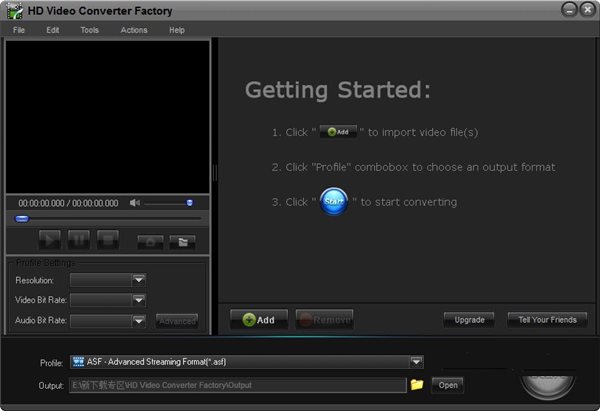Viewport: 600px width, 411px height.
Task: Expand the Resolution dropdown
Action: tap(139, 280)
